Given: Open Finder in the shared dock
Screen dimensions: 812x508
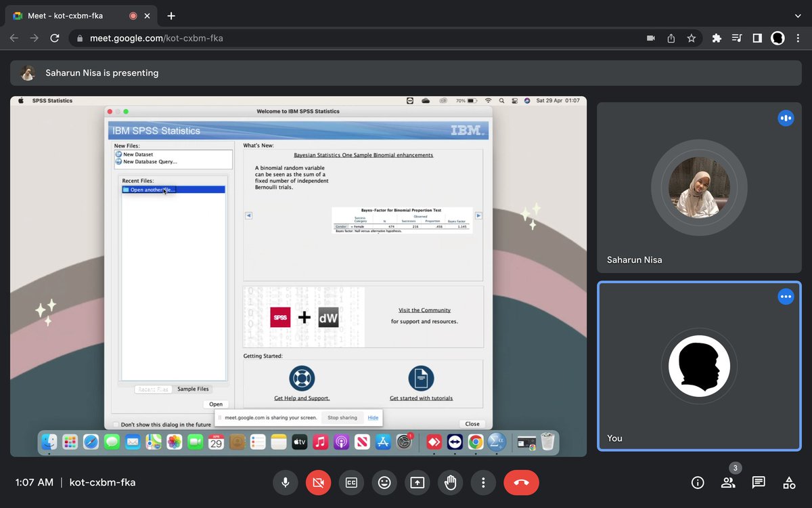Looking at the screenshot, I should [49, 442].
